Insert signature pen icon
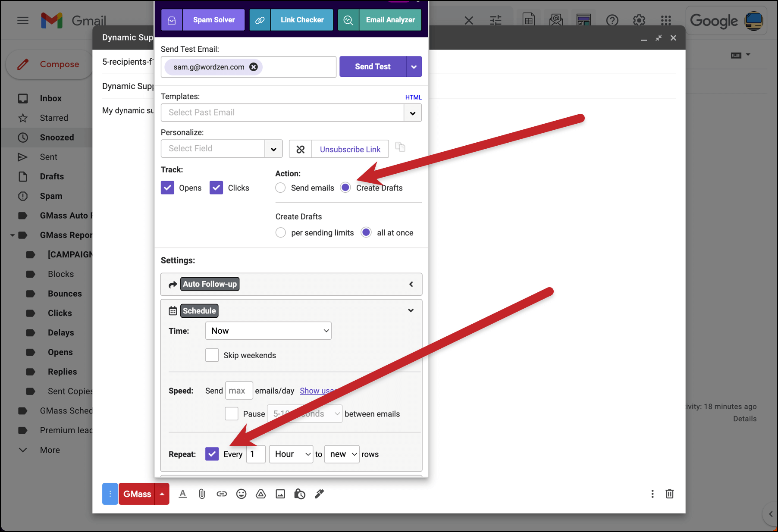The image size is (778, 532). tap(319, 494)
